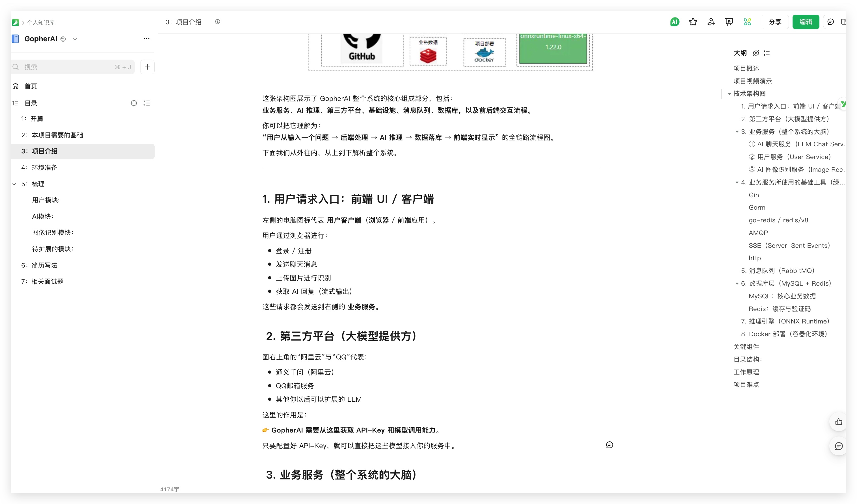Screen dimensions: 857x504
Task: Open the comments icon in header
Action: (830, 22)
